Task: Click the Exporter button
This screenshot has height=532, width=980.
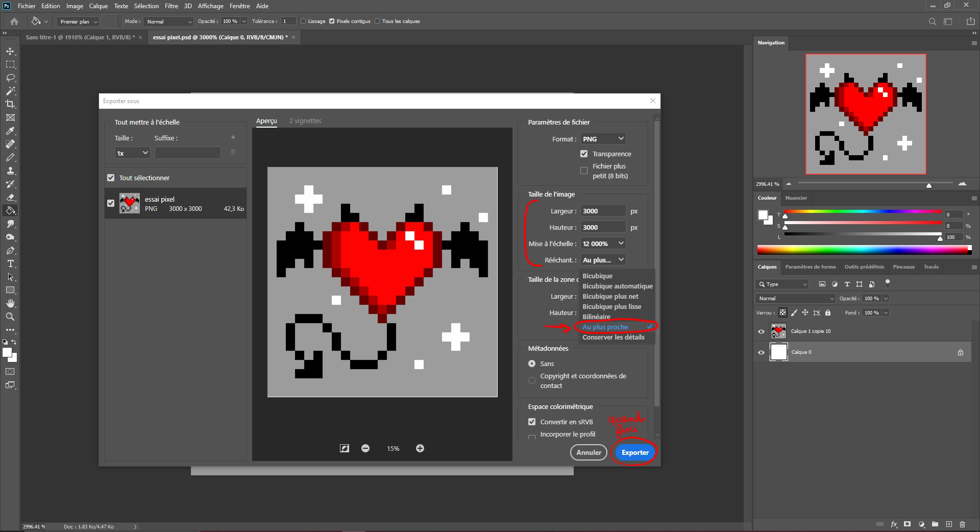Action: (634, 452)
